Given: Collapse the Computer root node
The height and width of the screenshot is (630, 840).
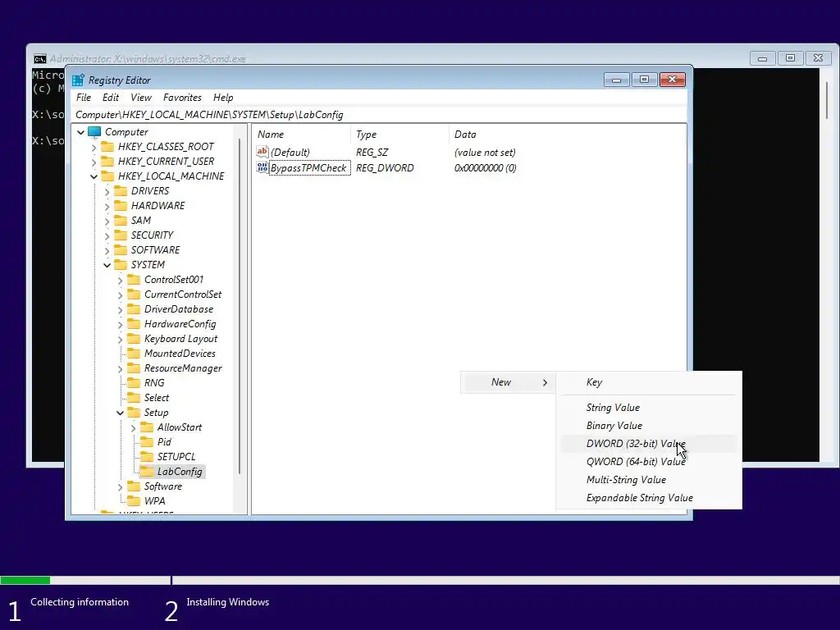Looking at the screenshot, I should tap(81, 132).
